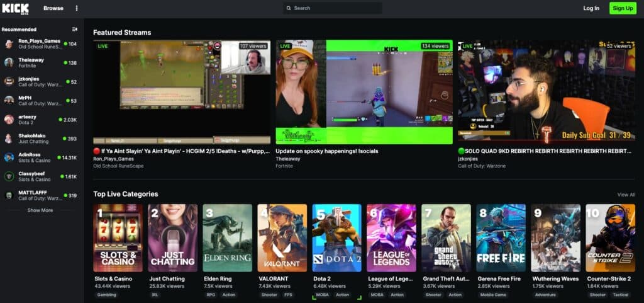Open Dota 2 category card
Screen dimensions: 644x303
[337, 238]
